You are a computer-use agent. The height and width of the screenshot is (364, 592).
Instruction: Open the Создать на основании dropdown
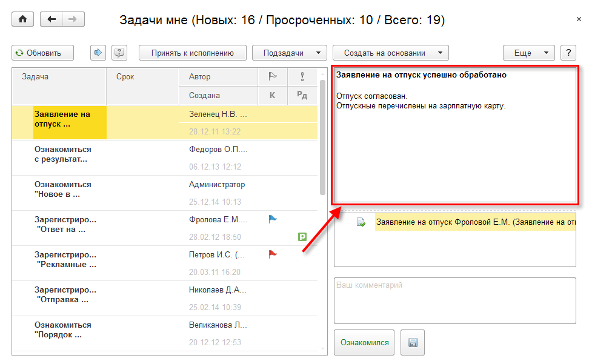tap(390, 53)
